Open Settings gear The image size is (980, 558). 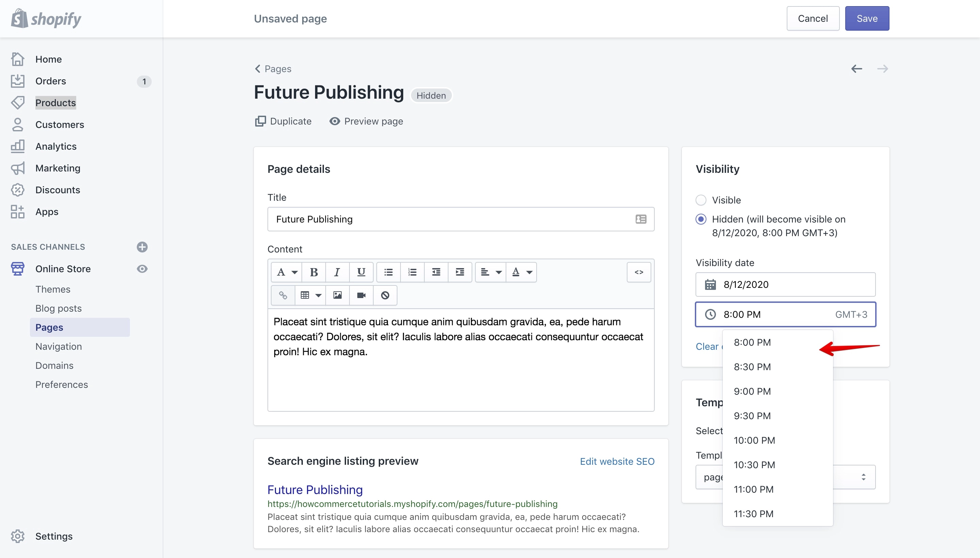click(x=18, y=536)
